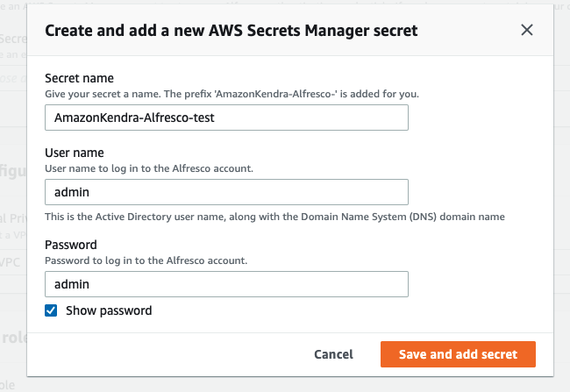Click into the Password field
The image size is (570, 392).
[226, 284]
